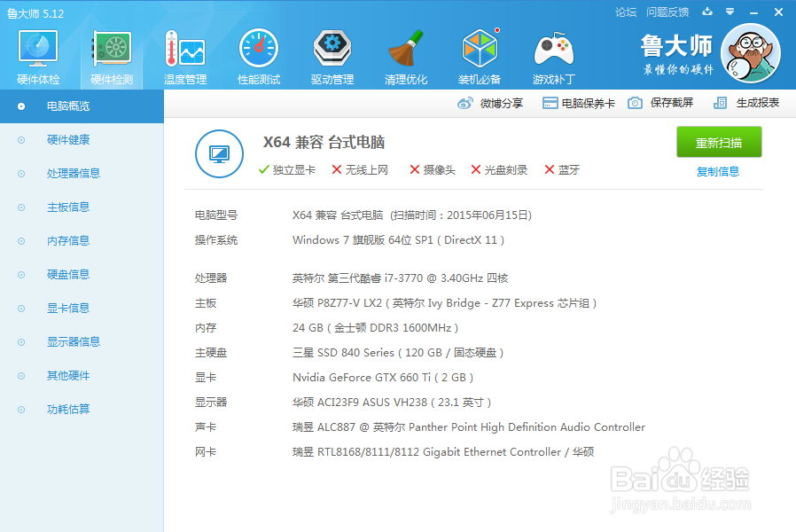Screen dimensions: 796x532
Task: Open 问题反馈 feedback link
Action: coord(667,12)
